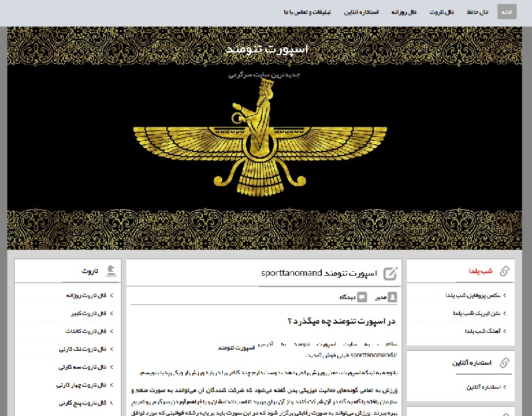
Task: Open تبلیغات و تماس با ما menu item
Action: pos(307,12)
